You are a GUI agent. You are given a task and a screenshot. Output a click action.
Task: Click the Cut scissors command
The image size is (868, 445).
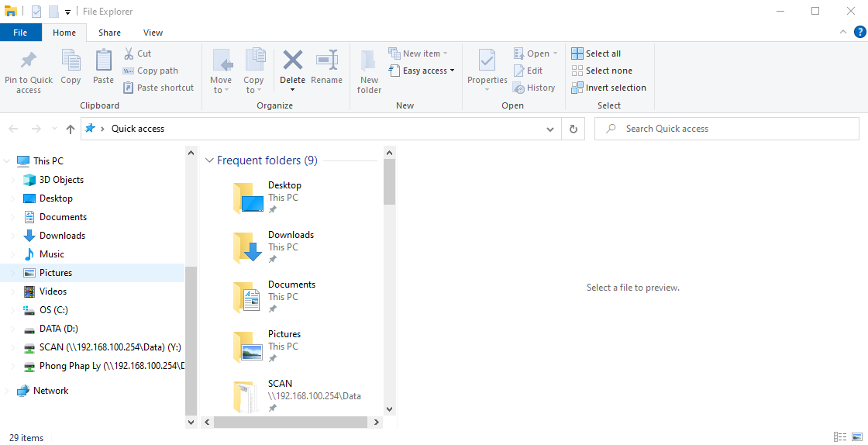tap(136, 53)
